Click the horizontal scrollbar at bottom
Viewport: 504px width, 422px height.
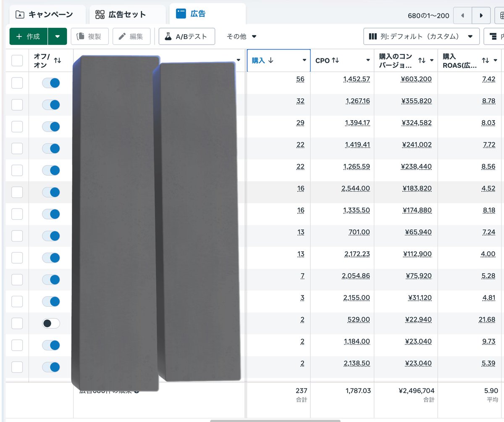[275, 420]
